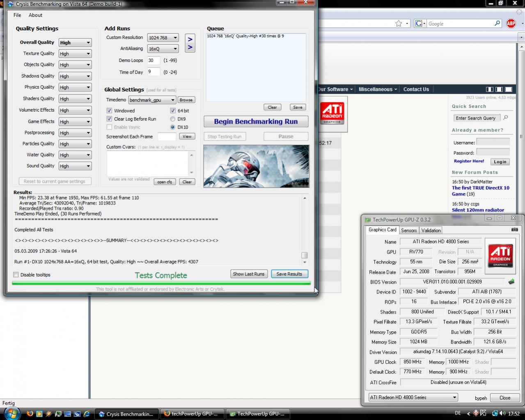Open the Custom Resolution dropdown
Viewport: 525px width, 420px height.
click(163, 37)
